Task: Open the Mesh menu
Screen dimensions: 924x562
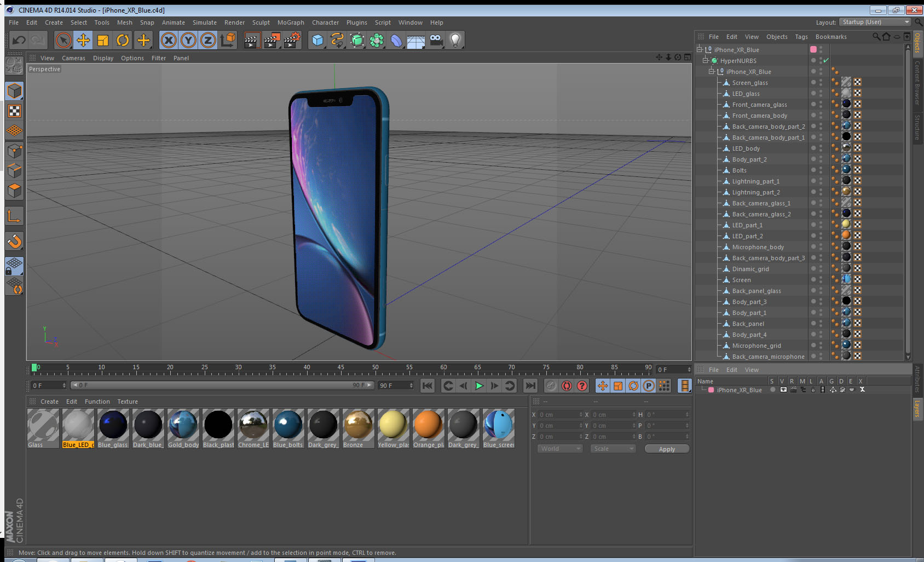Action: click(124, 22)
